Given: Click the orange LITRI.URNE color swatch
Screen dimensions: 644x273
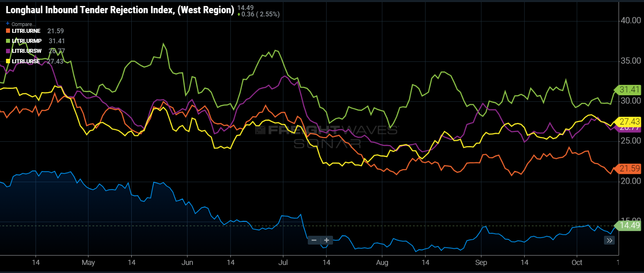Looking at the screenshot, I should pos(8,31).
